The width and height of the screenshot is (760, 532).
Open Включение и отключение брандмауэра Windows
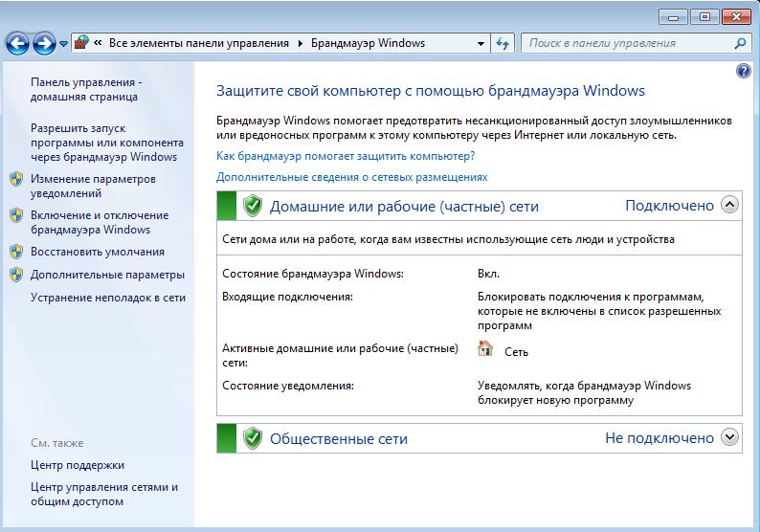coord(92,222)
